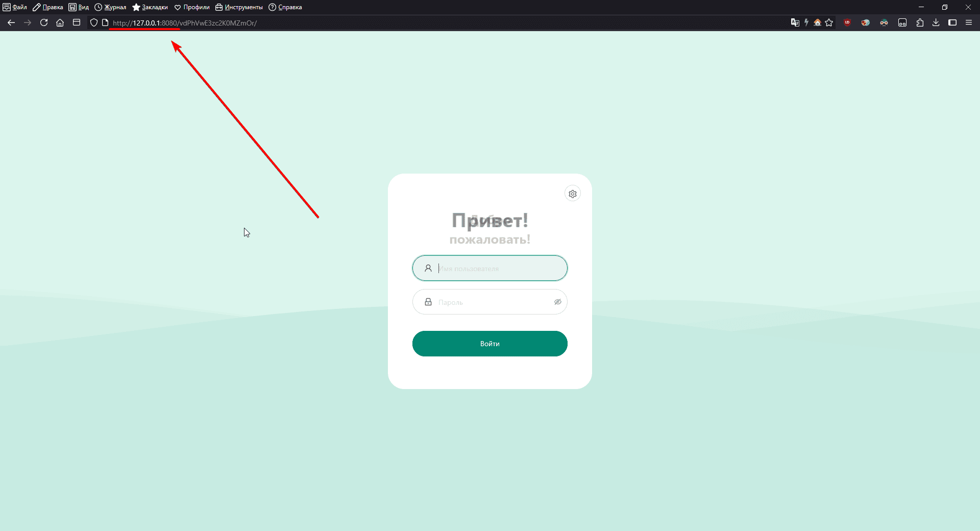This screenshot has width=980, height=531.
Task: Focus the Пароль password field
Action: [x=490, y=302]
